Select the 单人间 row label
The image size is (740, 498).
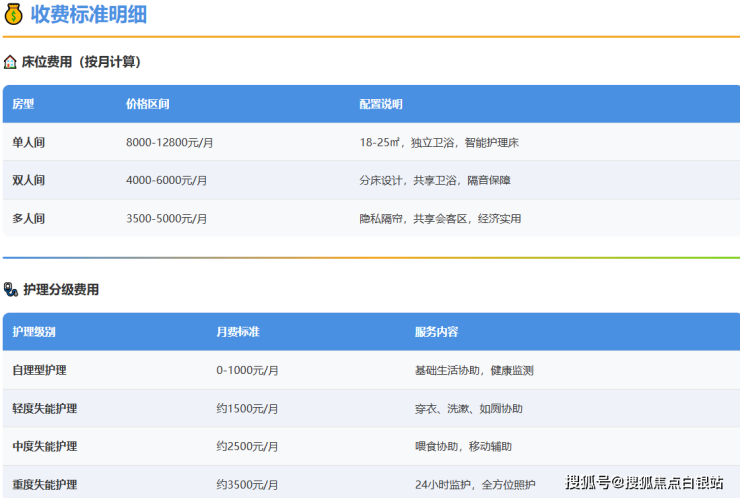pyautogui.click(x=29, y=143)
